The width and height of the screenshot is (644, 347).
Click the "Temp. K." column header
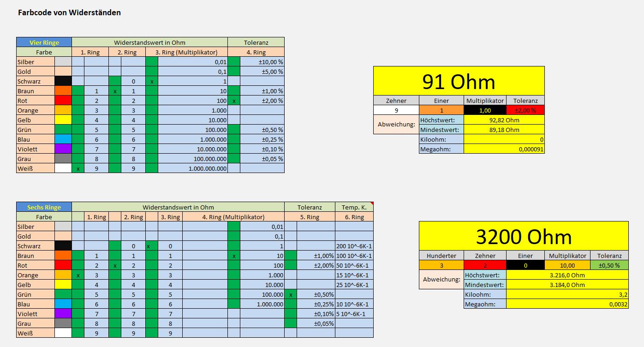coord(354,208)
